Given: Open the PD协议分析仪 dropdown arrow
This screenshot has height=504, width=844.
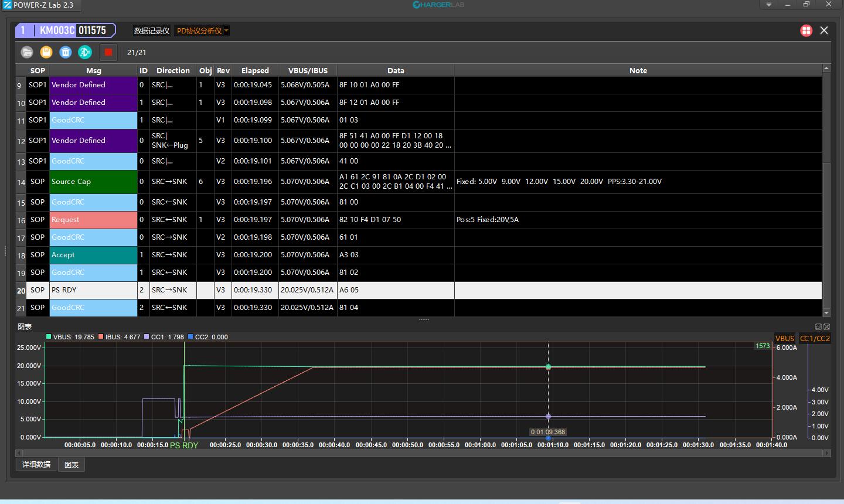Looking at the screenshot, I should coord(226,31).
